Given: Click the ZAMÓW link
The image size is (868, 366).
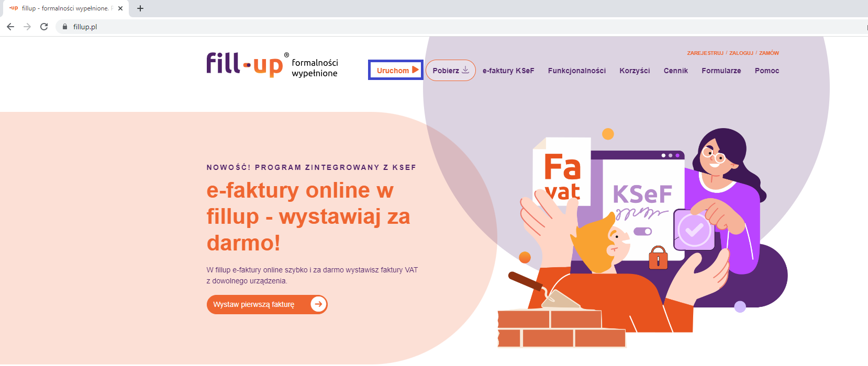Looking at the screenshot, I should coord(769,53).
